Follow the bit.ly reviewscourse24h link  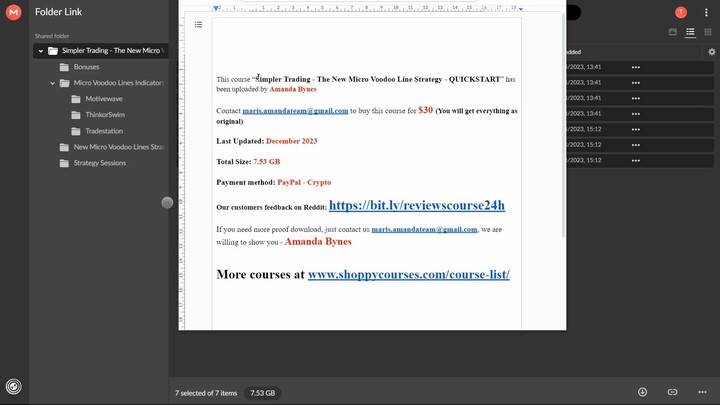[416, 206]
